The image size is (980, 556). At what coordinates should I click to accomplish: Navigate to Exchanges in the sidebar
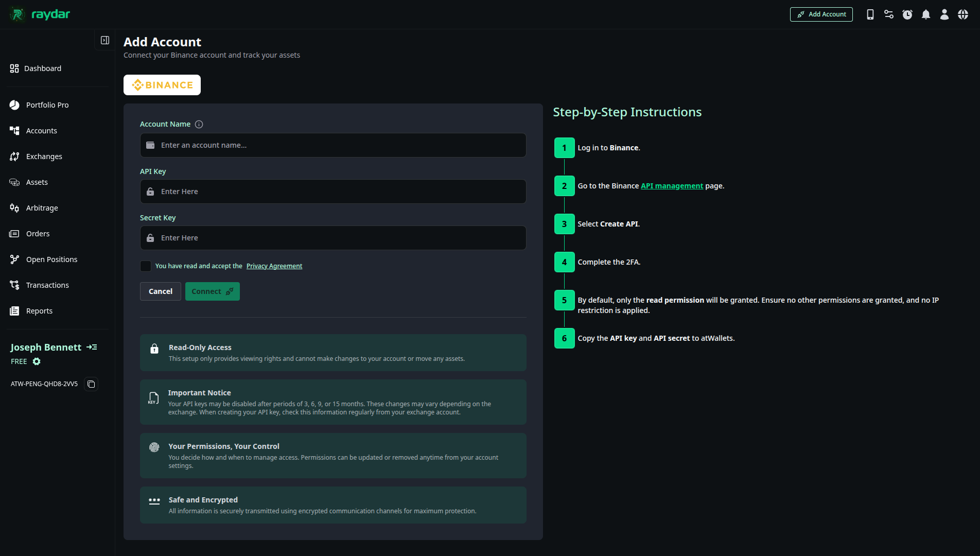(x=44, y=157)
